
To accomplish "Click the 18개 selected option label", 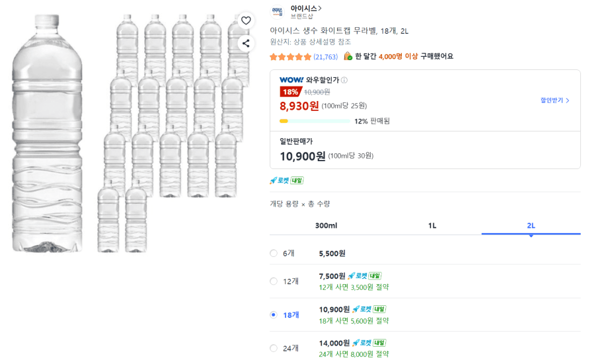I will pyautogui.click(x=291, y=315).
